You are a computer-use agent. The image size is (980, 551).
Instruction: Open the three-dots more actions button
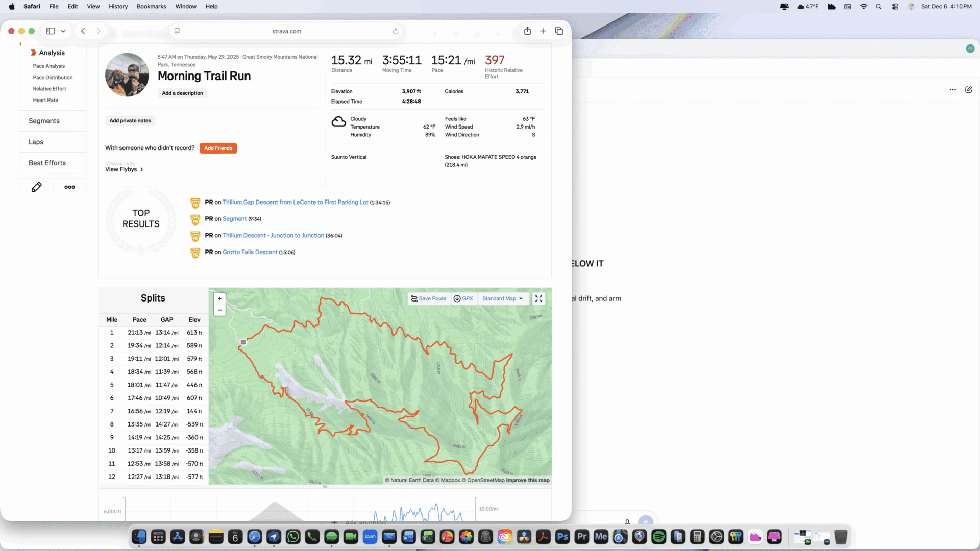pos(70,187)
